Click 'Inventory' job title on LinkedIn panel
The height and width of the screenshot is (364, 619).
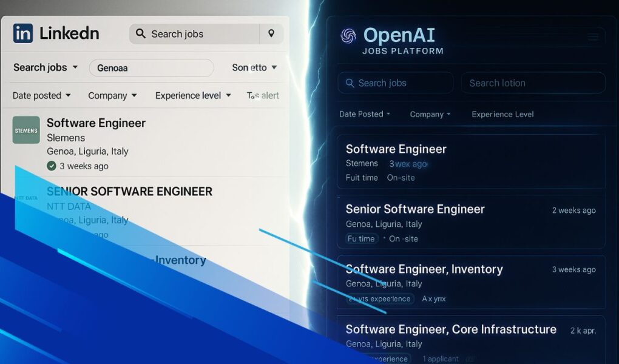click(x=180, y=260)
